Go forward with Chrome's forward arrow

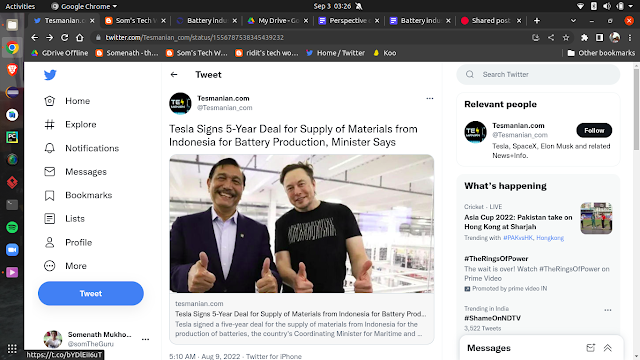pos(49,38)
